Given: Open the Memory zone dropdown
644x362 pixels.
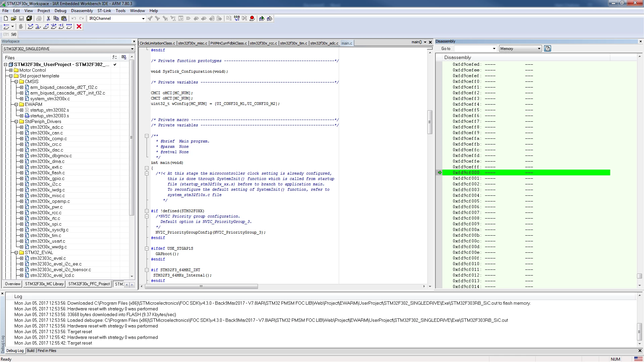Looking at the screenshot, I should tap(520, 49).
